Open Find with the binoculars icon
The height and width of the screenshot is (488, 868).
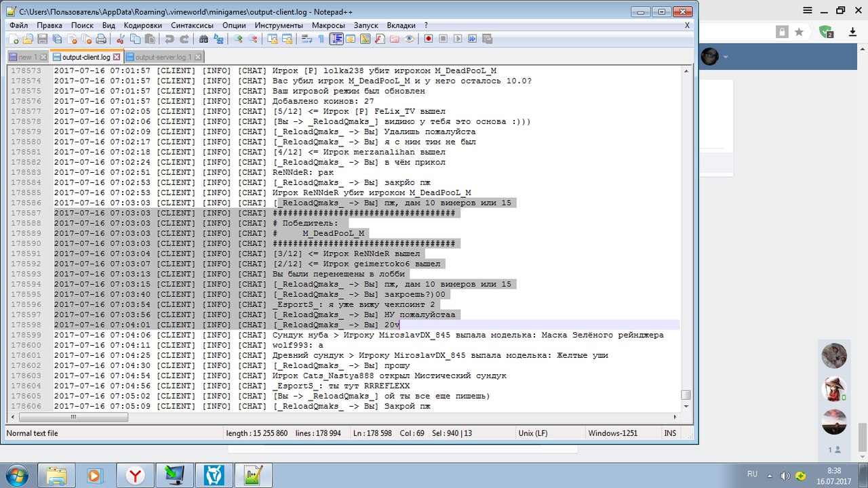[x=203, y=39]
